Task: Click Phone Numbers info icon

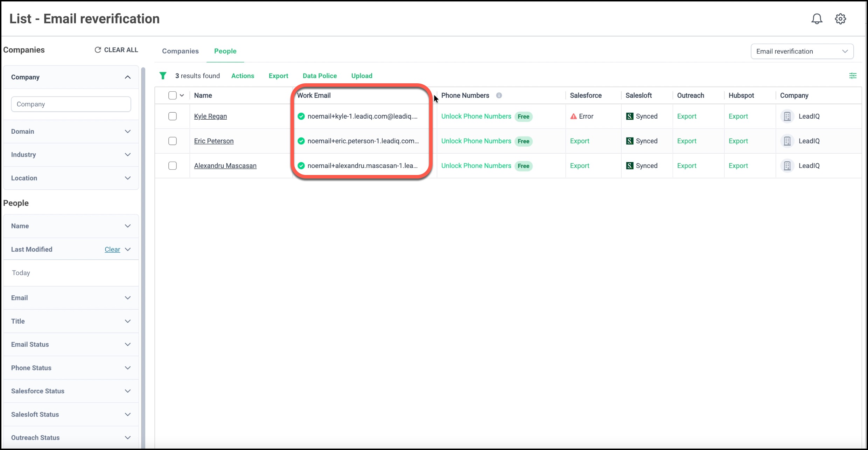Action: pos(499,96)
